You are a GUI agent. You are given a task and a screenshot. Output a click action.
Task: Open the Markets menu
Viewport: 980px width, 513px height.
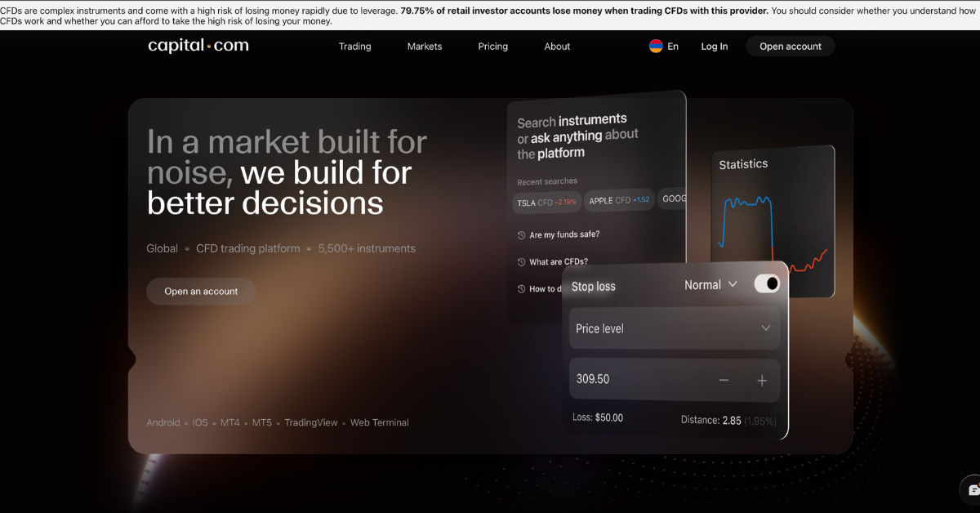tap(425, 47)
